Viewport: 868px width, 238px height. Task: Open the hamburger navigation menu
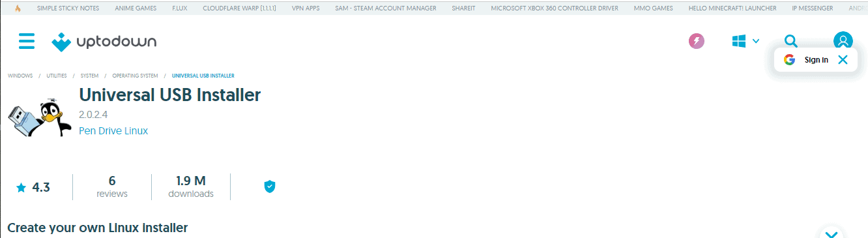[x=27, y=42]
